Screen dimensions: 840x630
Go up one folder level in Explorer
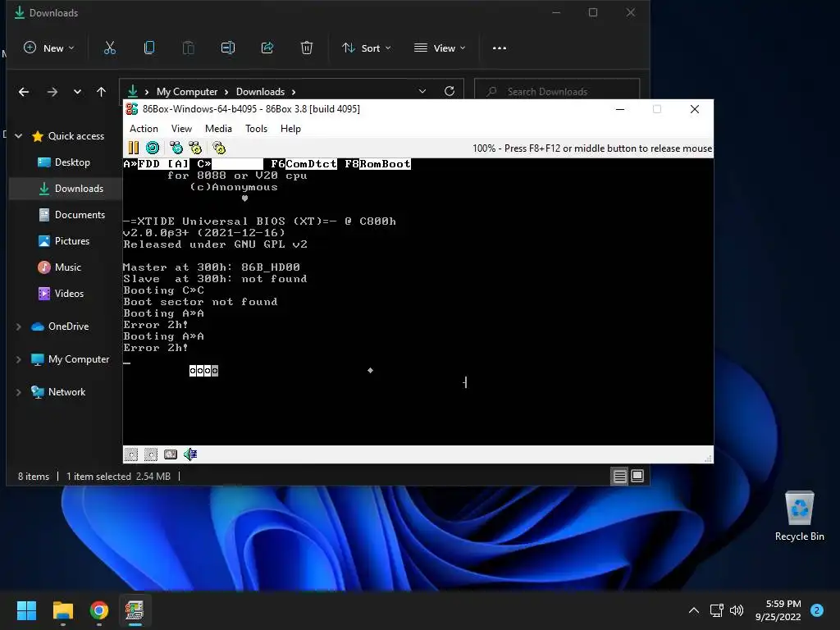(x=101, y=92)
